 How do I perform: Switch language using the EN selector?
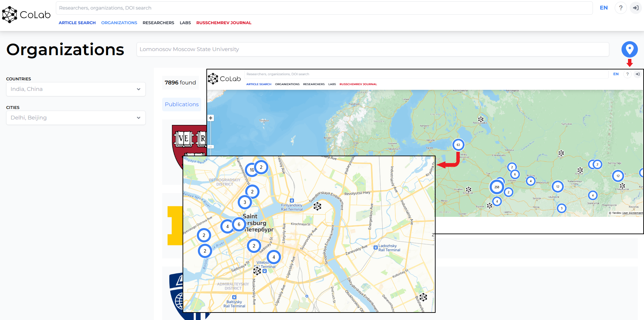pos(603,8)
